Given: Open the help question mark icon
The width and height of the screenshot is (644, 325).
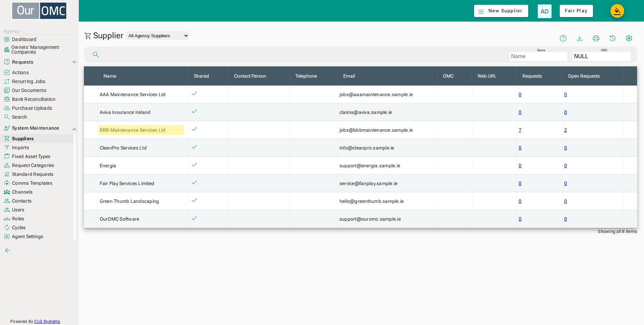Looking at the screenshot, I should coord(563,38).
